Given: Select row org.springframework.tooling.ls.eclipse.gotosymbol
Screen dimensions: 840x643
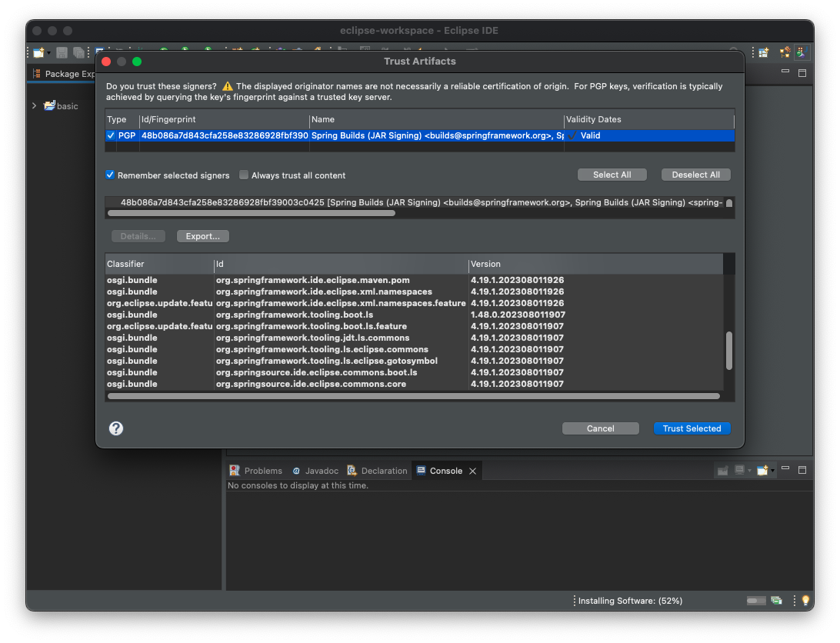Looking at the screenshot, I should pyautogui.click(x=414, y=361).
